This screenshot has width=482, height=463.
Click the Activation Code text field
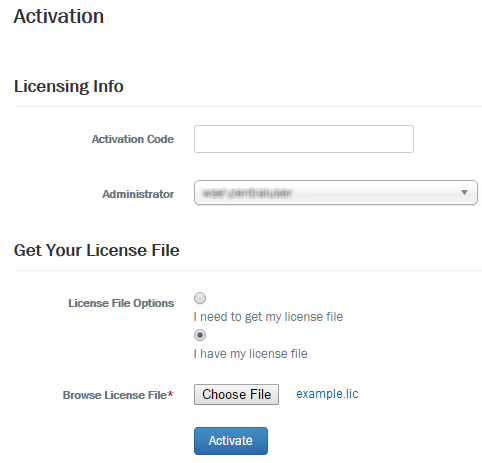tap(304, 139)
